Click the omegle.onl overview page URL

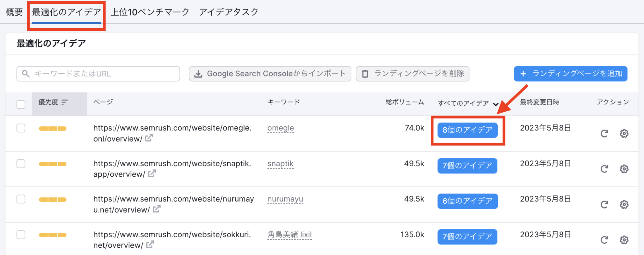tap(172, 133)
